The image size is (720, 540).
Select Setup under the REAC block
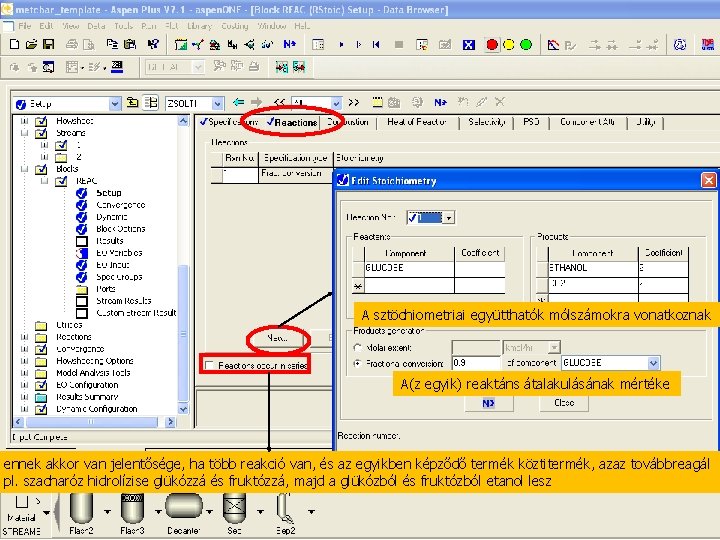tap(108, 193)
